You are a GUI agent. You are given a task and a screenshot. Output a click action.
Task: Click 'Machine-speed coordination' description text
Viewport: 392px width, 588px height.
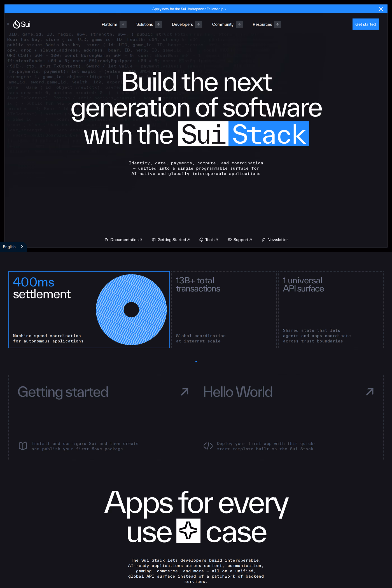[x=48, y=338]
